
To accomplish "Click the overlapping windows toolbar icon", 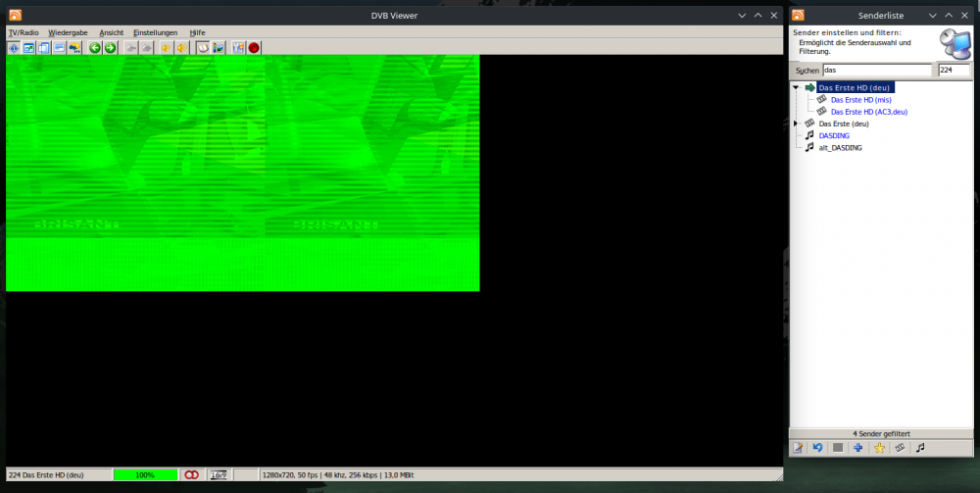I will click(44, 47).
